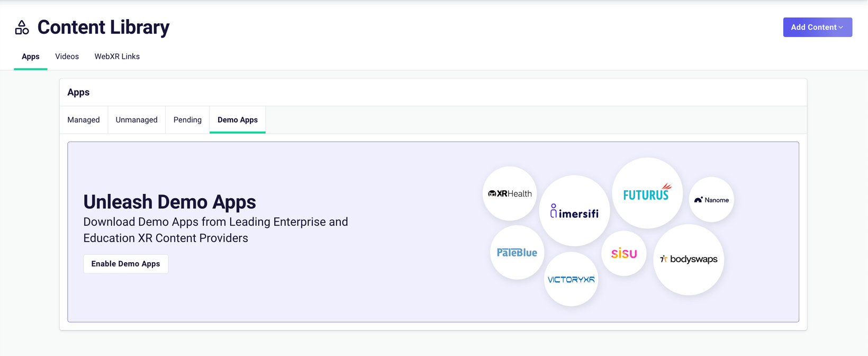
Task: Click the Enable Demo Apps button
Action: [x=126, y=264]
